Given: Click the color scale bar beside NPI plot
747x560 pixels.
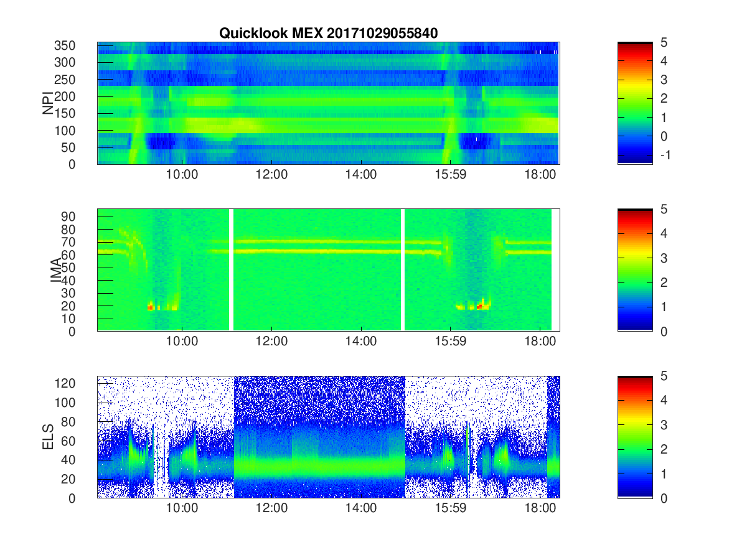Looking at the screenshot, I should [x=635, y=103].
